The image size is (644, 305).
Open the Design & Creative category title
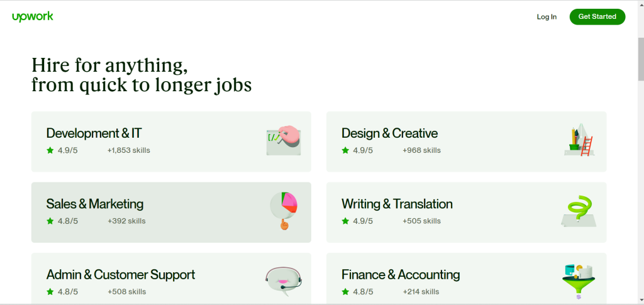[x=389, y=133]
